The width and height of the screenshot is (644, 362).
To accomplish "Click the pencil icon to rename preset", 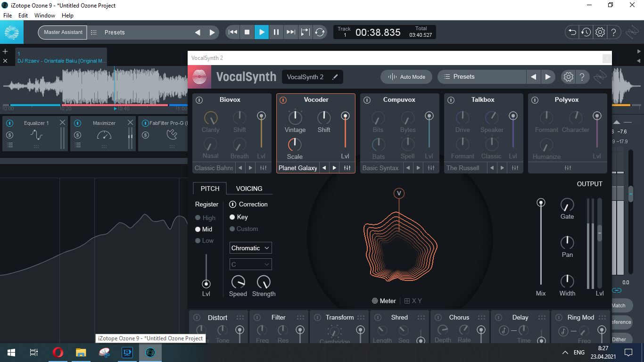I will [x=335, y=77].
